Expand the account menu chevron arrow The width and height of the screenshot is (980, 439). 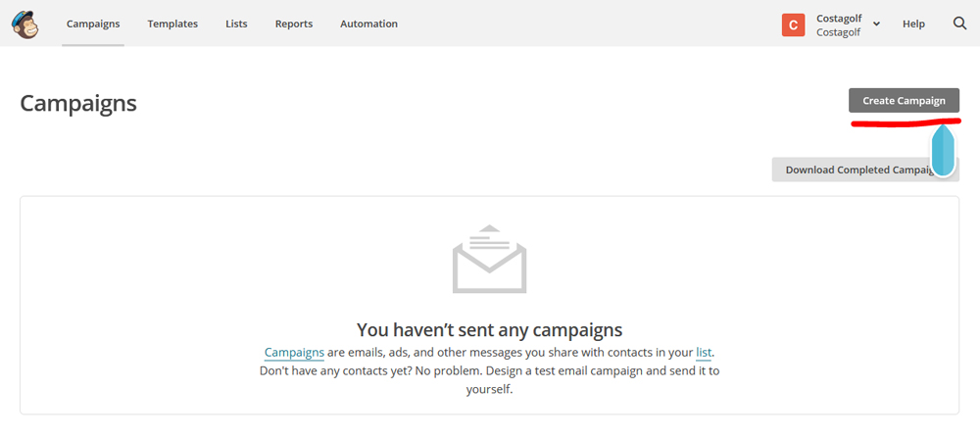coord(876,24)
